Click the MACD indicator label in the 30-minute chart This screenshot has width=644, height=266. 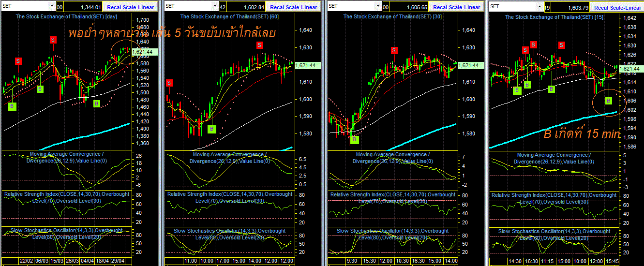(393, 158)
